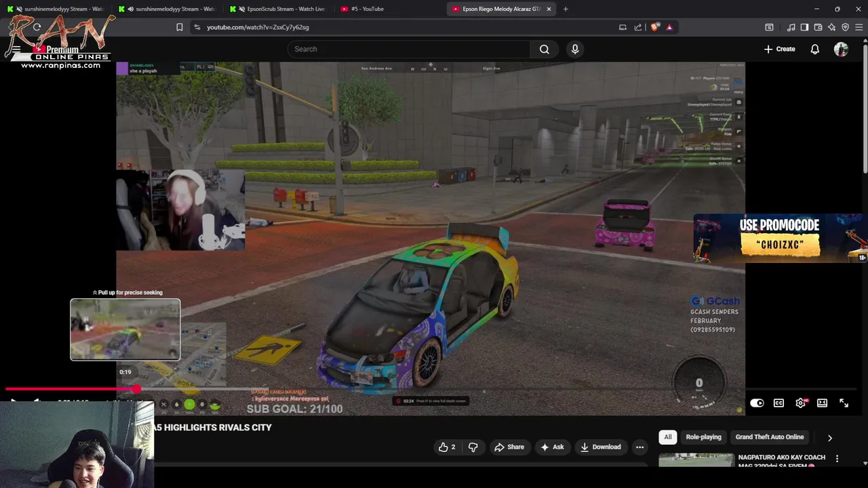Open site information icon beside URL
The image size is (868, 488).
click(197, 27)
